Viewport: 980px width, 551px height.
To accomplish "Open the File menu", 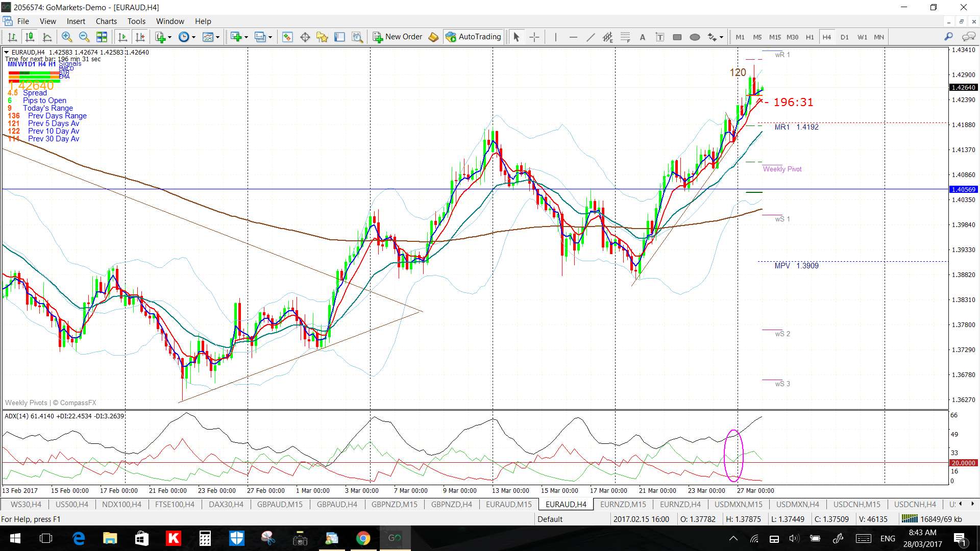I will pyautogui.click(x=23, y=21).
